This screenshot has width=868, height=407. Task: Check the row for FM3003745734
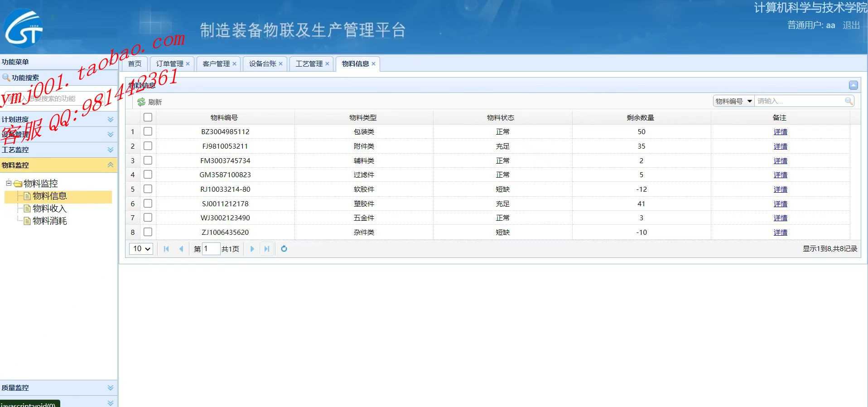[x=148, y=160]
